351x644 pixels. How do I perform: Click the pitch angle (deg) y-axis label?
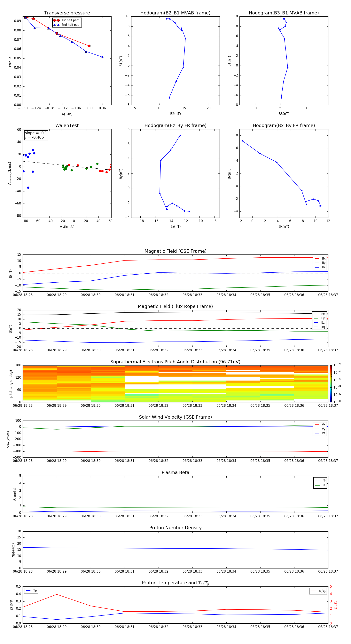pos(11,384)
